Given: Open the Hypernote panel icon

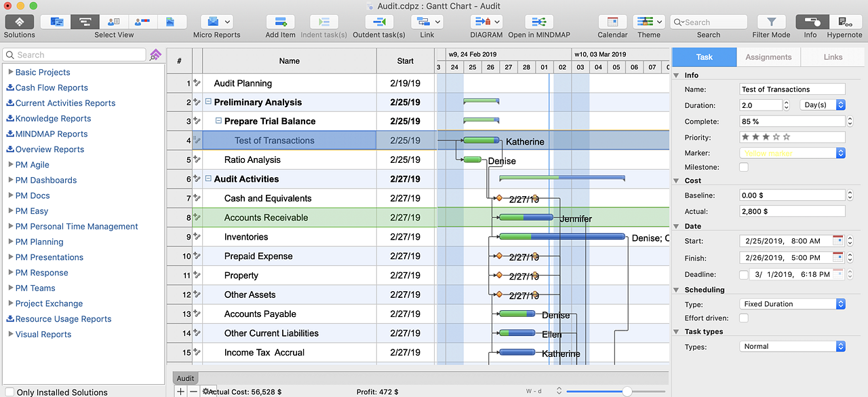Looking at the screenshot, I should click(x=845, y=22).
